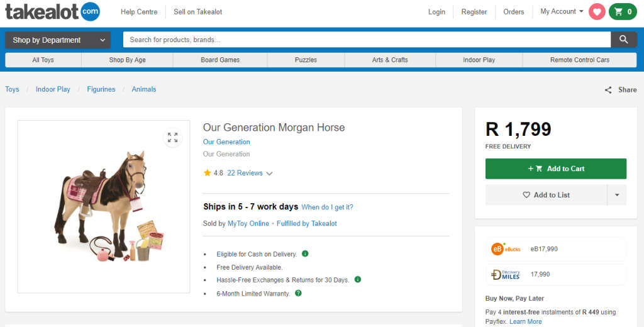Click the Discovery Miles logo
Viewport: 644px width, 327px height.
tap(506, 274)
